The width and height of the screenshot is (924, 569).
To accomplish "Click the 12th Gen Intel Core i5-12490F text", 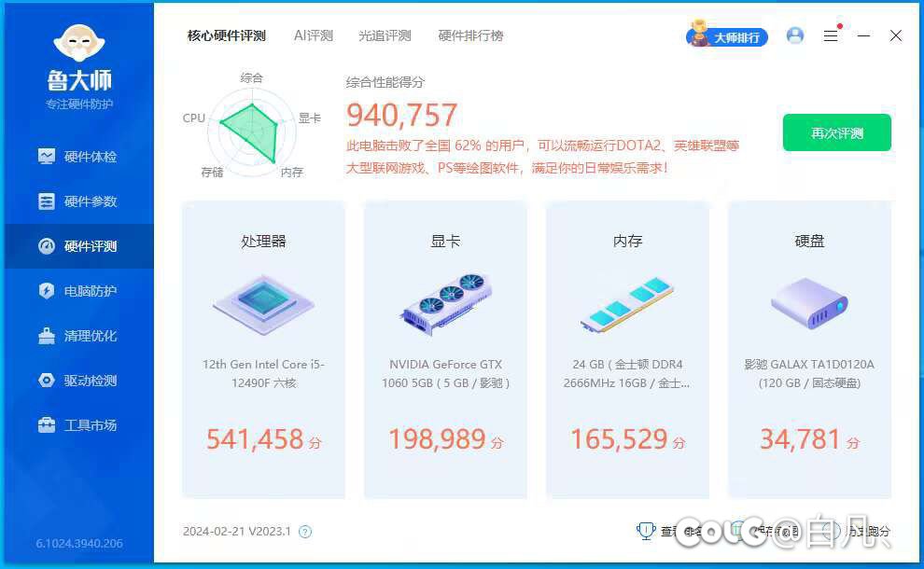I will click(263, 373).
